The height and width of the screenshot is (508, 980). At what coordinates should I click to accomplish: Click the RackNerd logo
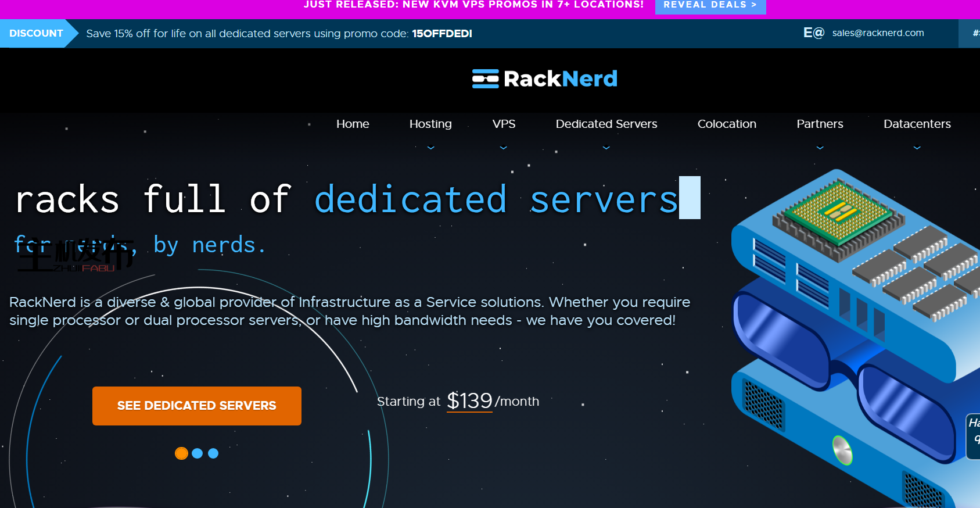(x=544, y=78)
